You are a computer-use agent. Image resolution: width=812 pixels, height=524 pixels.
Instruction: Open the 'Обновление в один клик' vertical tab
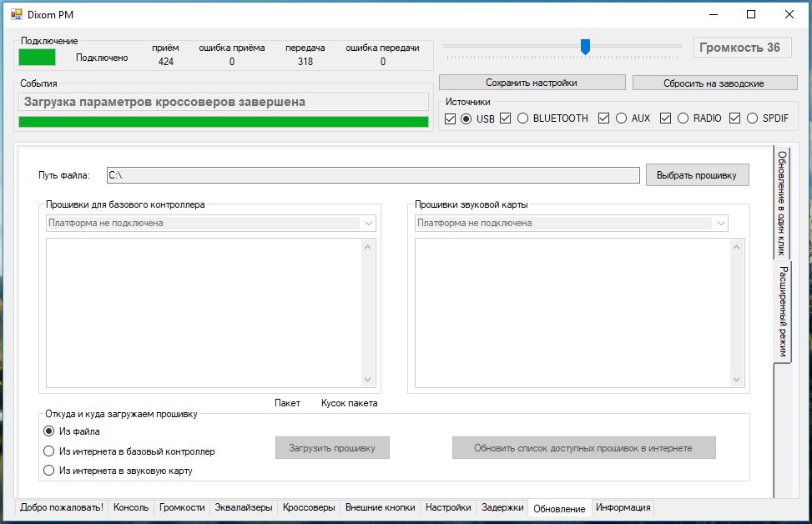[782, 202]
